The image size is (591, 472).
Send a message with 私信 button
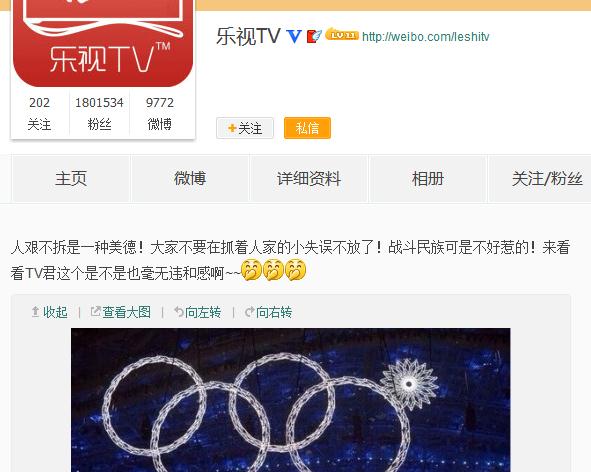[x=307, y=128]
